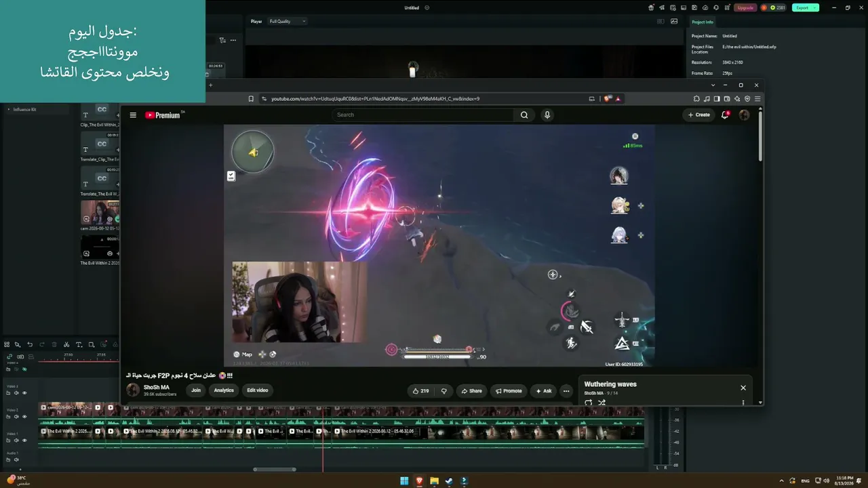Open the Player panel label
Viewport: 868px width, 488px height.
pyautogui.click(x=256, y=21)
